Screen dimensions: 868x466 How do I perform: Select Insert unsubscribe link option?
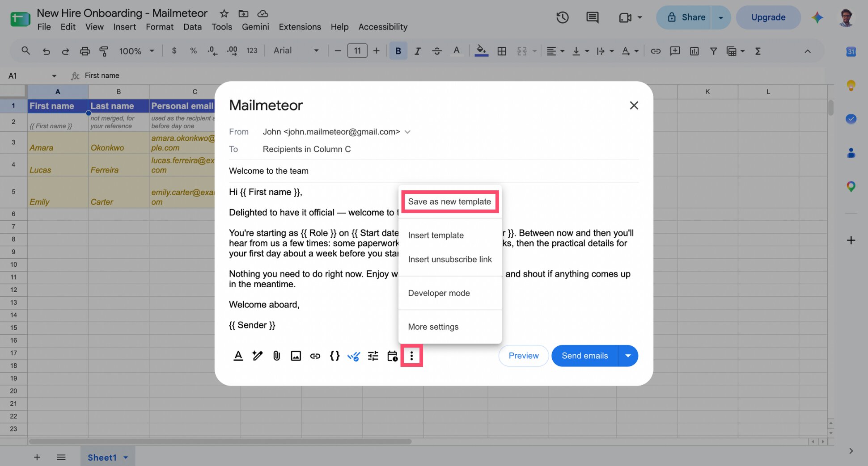click(449, 259)
